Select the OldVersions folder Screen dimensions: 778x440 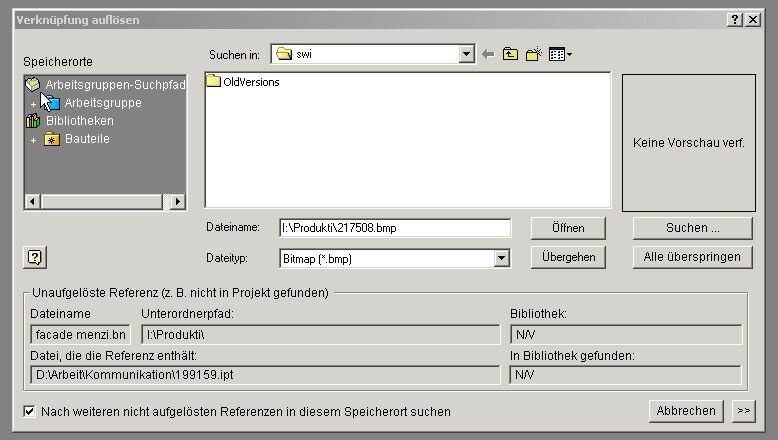(243, 82)
